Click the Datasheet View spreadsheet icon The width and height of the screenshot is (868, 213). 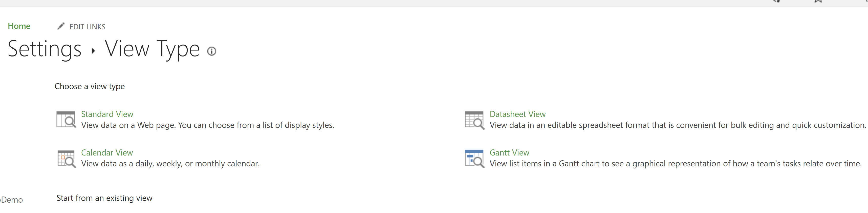[474, 120]
